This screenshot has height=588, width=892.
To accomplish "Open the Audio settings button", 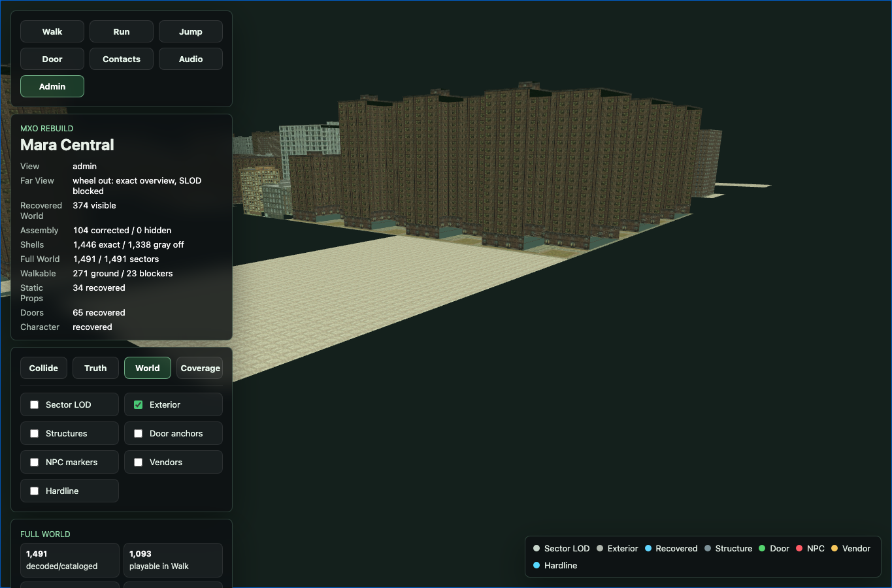I will 191,59.
